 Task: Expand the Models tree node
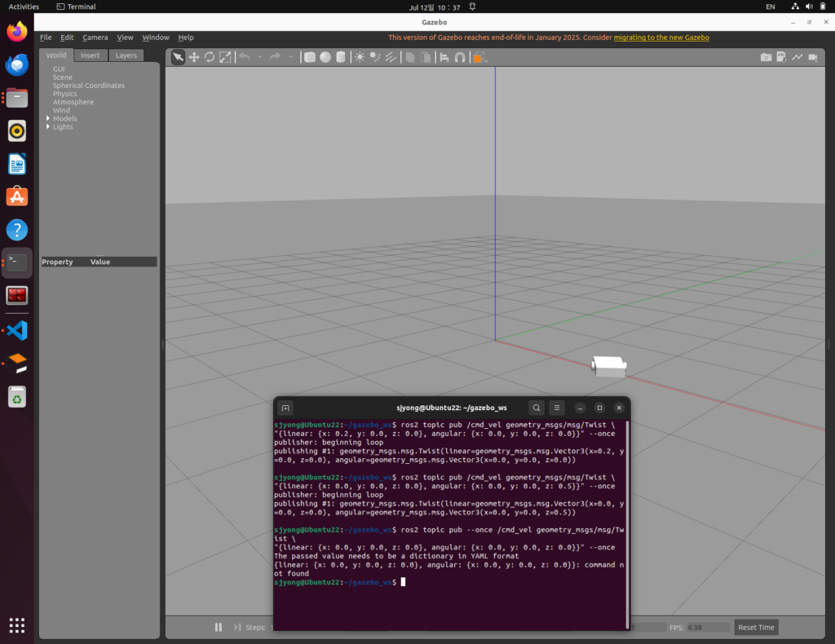pos(48,118)
